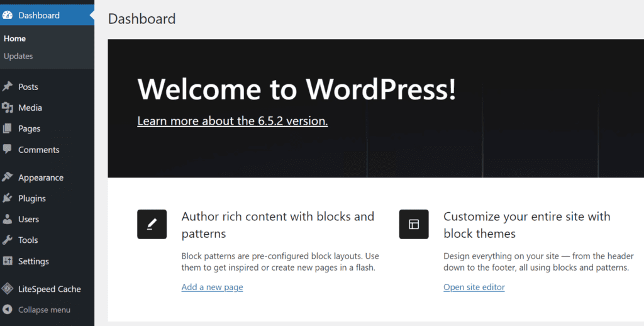Click the Pages icon in sidebar

coord(8,128)
